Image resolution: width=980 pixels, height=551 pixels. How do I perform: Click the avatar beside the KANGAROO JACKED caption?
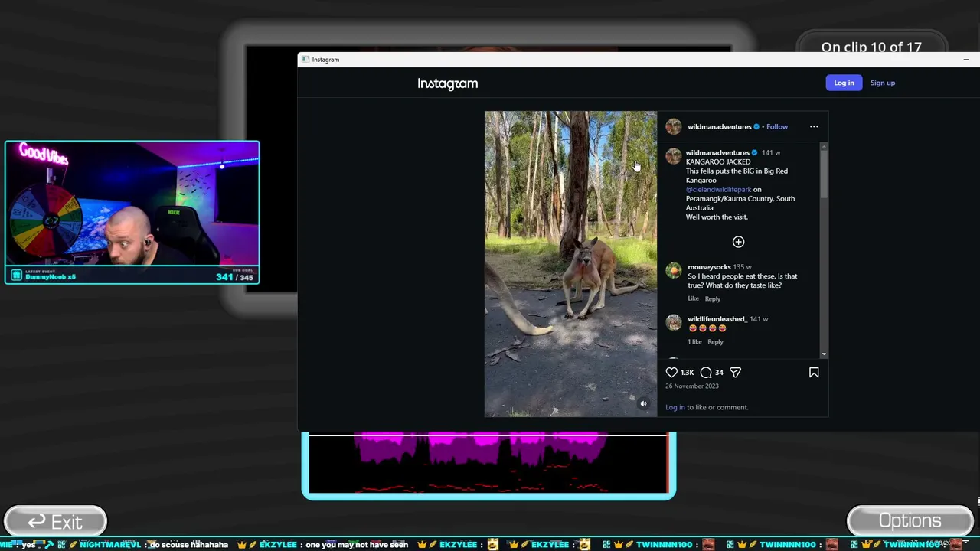[674, 156]
